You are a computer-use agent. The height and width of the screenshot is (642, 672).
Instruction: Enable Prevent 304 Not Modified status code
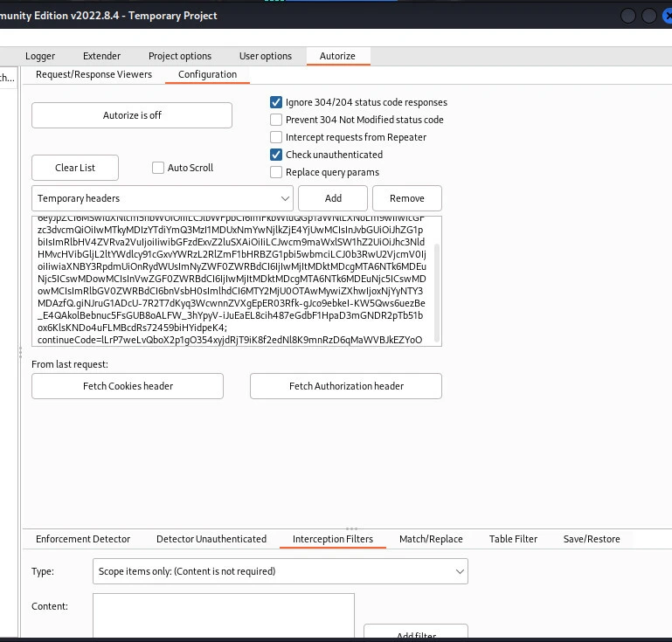point(276,120)
